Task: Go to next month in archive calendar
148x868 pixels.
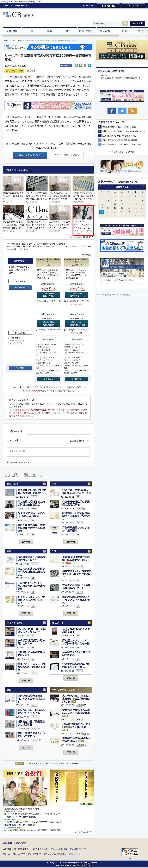Action: coord(144,186)
